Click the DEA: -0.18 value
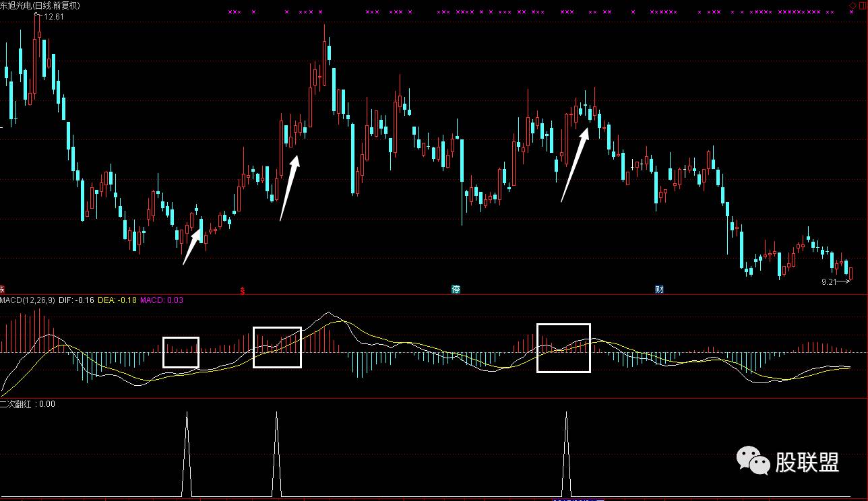The width and height of the screenshot is (868, 501). pos(117,300)
